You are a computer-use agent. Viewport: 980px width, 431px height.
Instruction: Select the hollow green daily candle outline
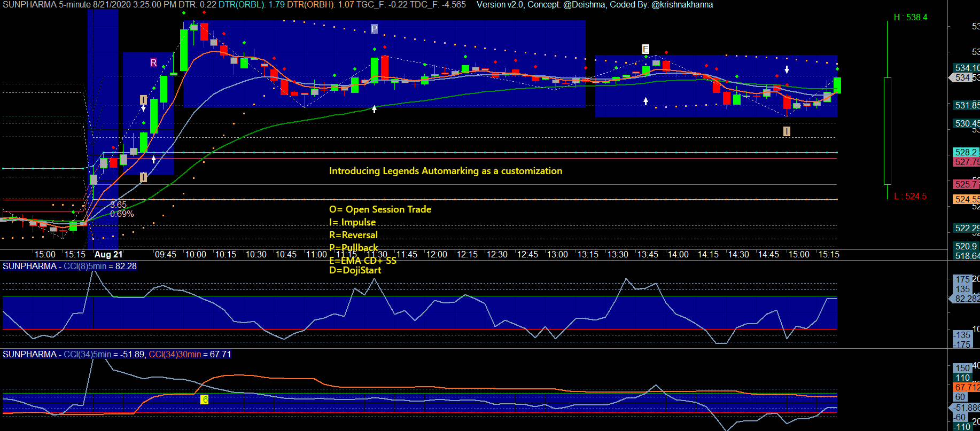[x=888, y=131]
